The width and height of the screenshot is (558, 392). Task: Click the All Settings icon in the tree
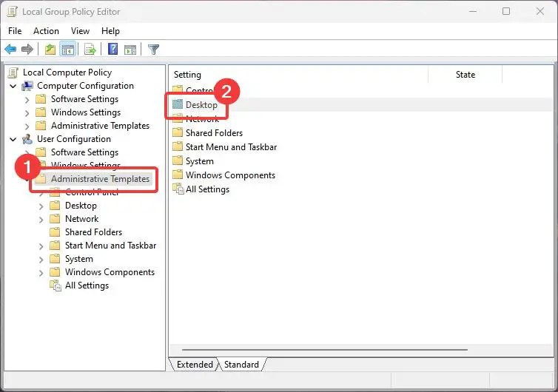coord(56,285)
